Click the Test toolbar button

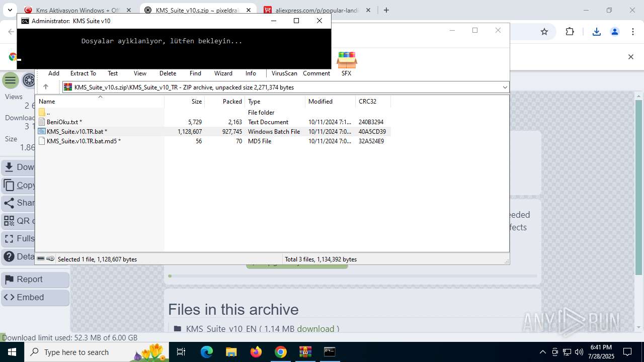pos(113,73)
